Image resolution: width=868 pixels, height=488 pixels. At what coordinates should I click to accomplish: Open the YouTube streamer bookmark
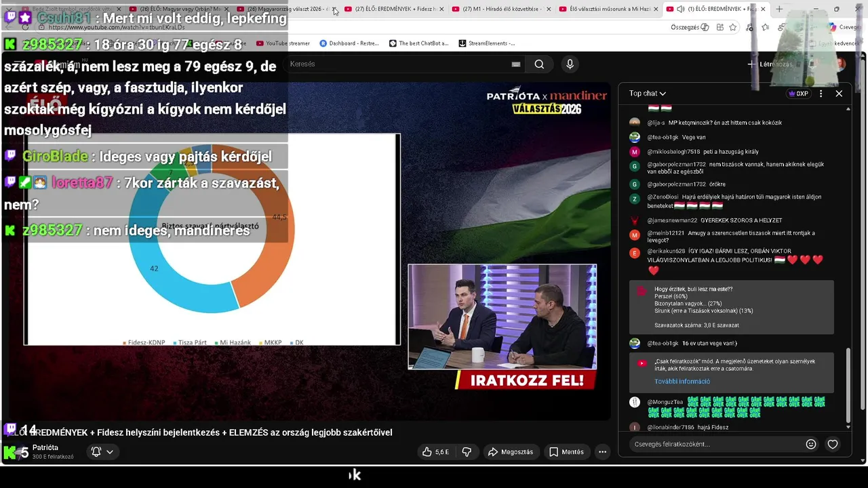pos(283,43)
